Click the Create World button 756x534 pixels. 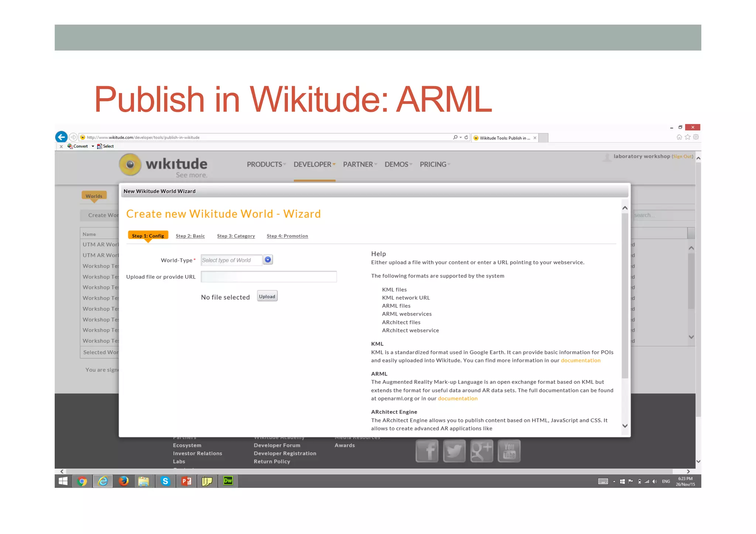[x=100, y=215]
